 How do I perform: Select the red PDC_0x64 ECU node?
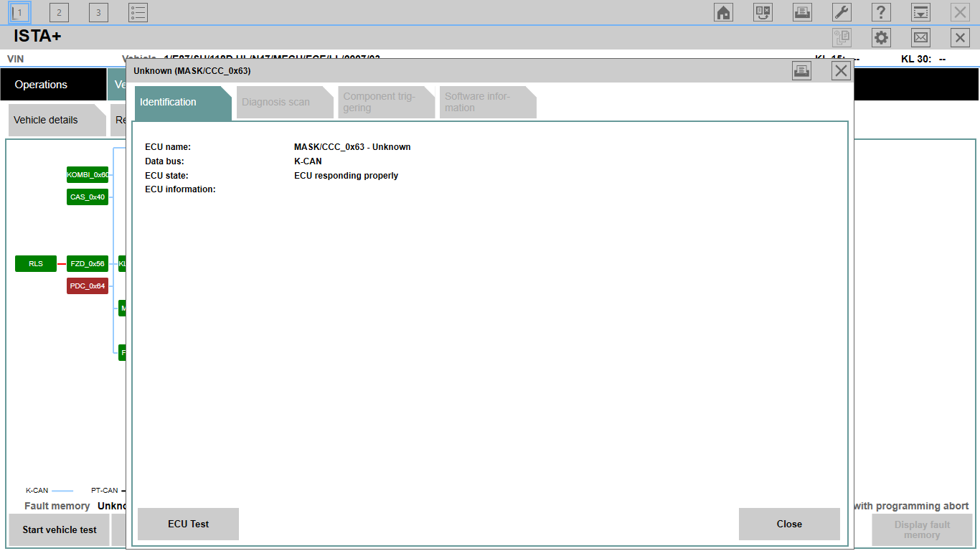click(88, 286)
